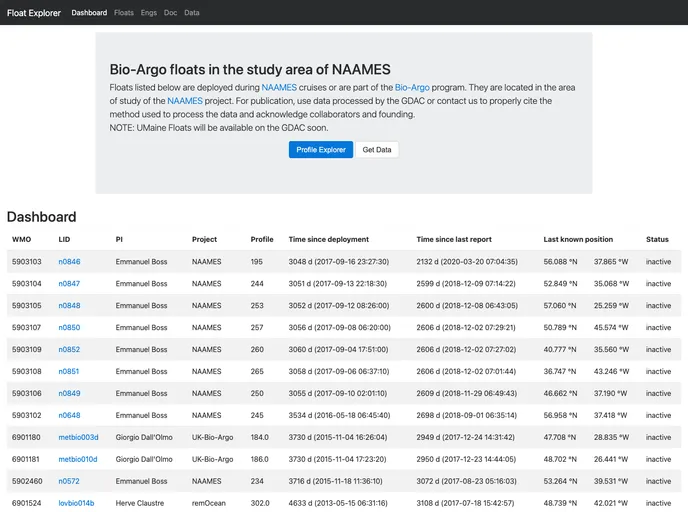Open float n0850 details link
This screenshot has height=512, width=688.
click(x=69, y=327)
